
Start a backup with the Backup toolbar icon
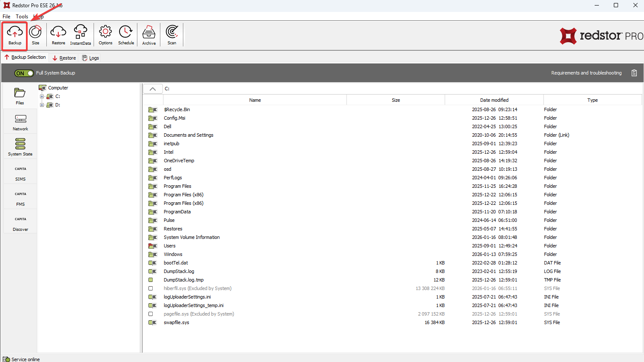point(15,35)
